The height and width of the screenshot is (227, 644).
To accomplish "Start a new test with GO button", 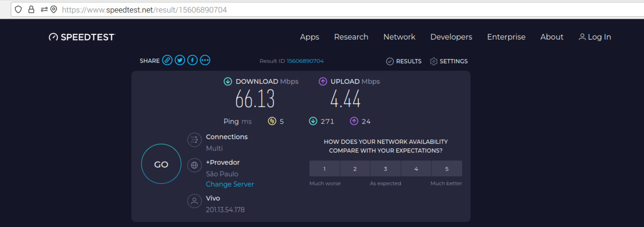I will click(161, 164).
